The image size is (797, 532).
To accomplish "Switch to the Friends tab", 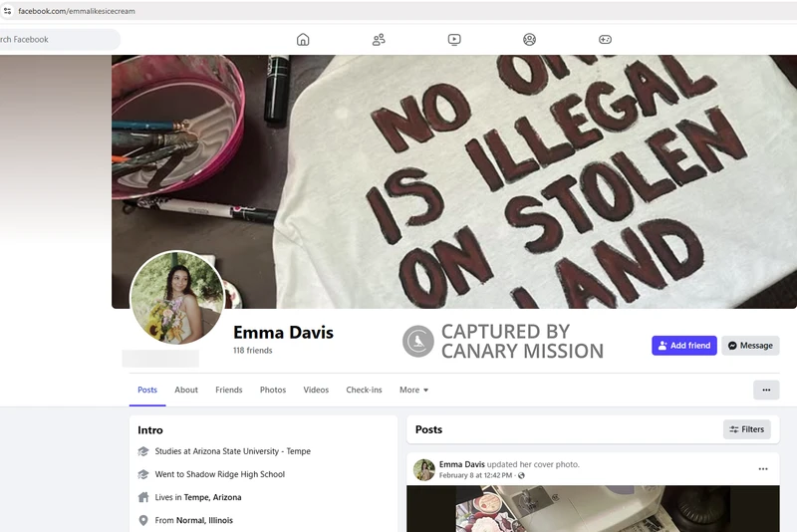I will click(x=229, y=390).
